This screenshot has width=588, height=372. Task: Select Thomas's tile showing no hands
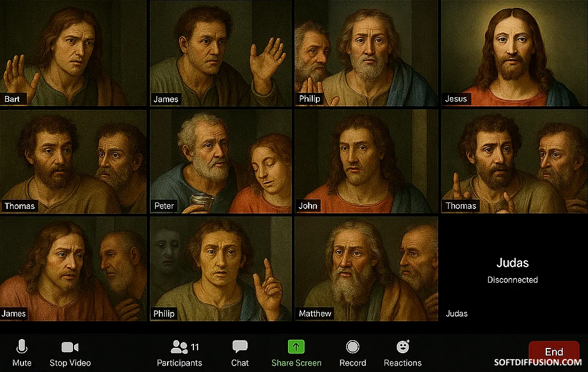coord(73,161)
